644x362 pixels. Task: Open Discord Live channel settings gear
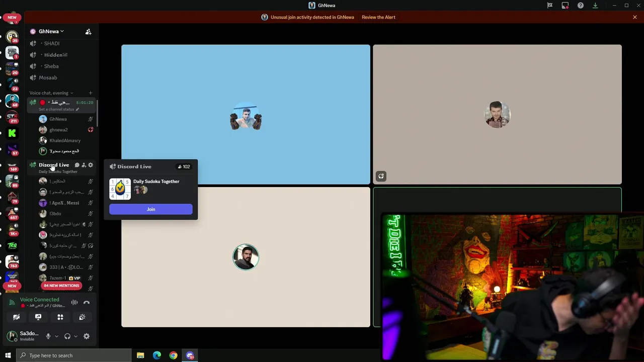(91, 165)
